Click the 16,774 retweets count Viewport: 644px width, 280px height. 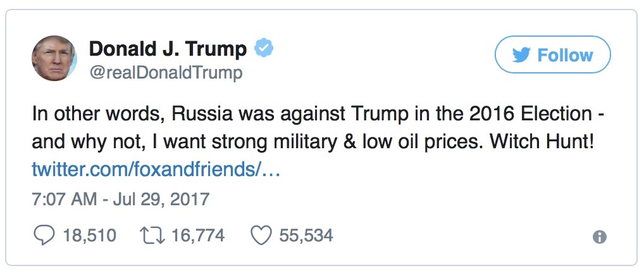click(x=198, y=236)
